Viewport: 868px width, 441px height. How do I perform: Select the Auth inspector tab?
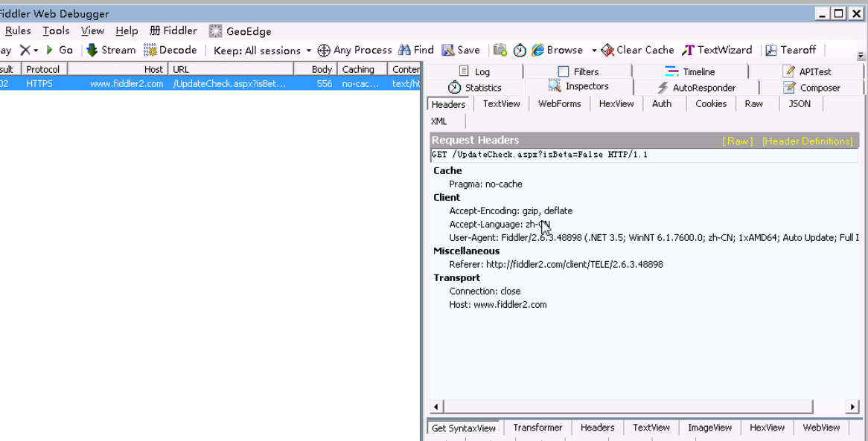[662, 103]
